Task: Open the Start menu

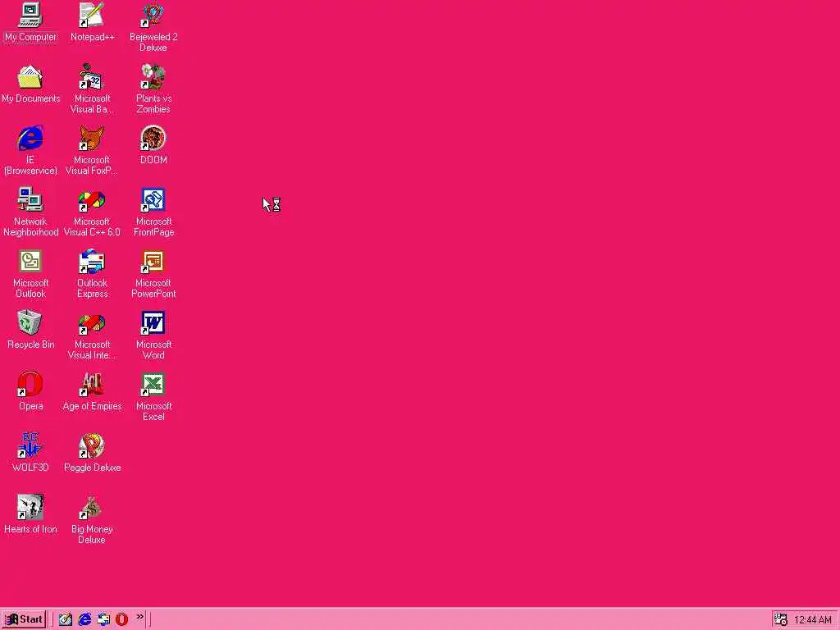Action: pyautogui.click(x=24, y=619)
